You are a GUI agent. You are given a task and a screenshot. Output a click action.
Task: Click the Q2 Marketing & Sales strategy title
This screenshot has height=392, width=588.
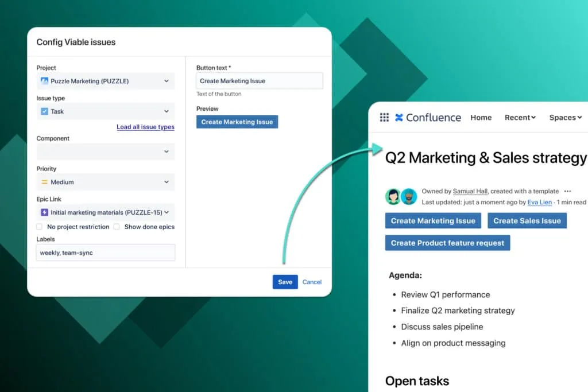click(x=486, y=158)
